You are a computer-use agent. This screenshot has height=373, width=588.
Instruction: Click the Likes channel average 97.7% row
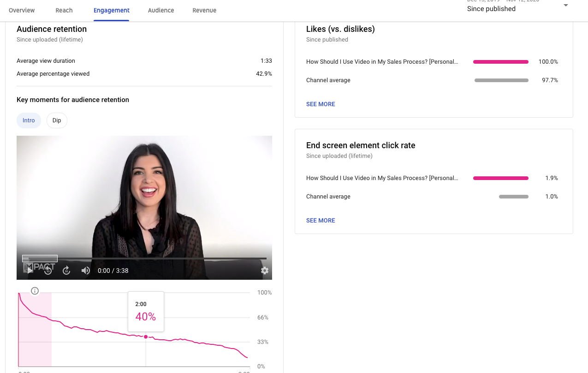click(432, 80)
